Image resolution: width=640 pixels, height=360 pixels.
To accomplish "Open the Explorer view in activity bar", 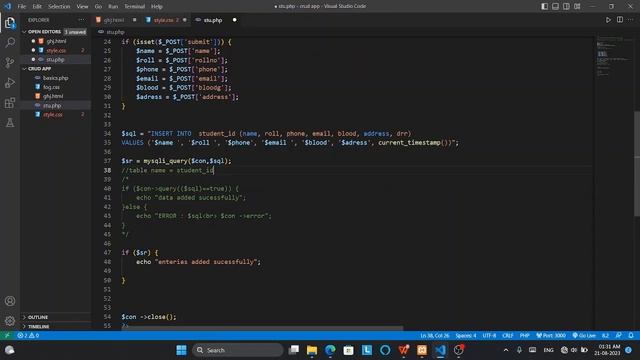I will click(10, 22).
